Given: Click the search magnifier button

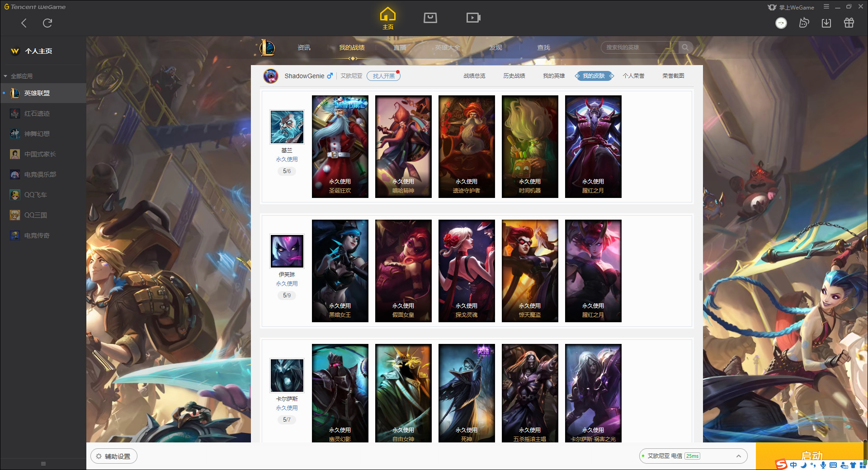Looking at the screenshot, I should [x=685, y=47].
